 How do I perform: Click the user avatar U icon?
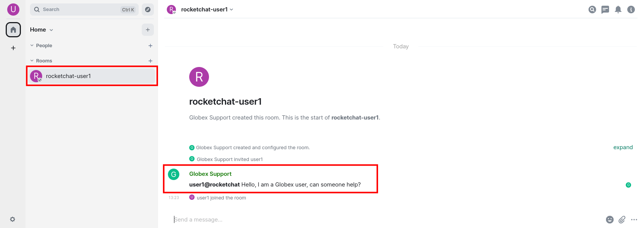pos(13,9)
